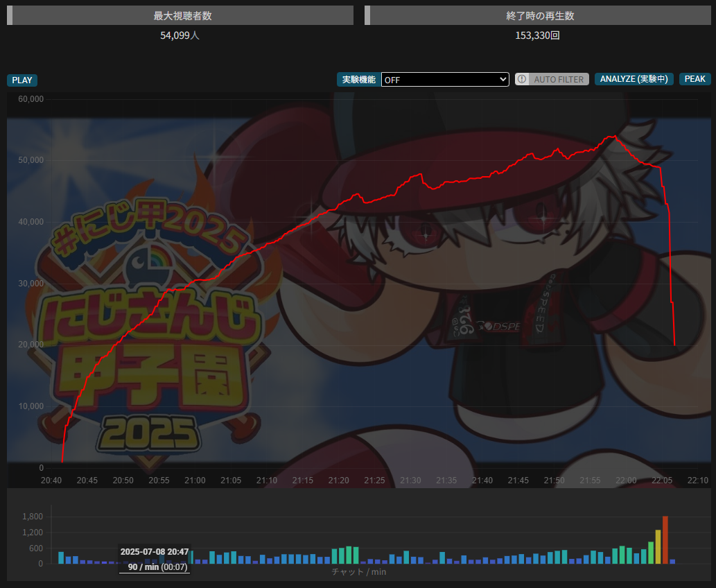
Task: Click the yellow chat bar
Action: pos(658,547)
